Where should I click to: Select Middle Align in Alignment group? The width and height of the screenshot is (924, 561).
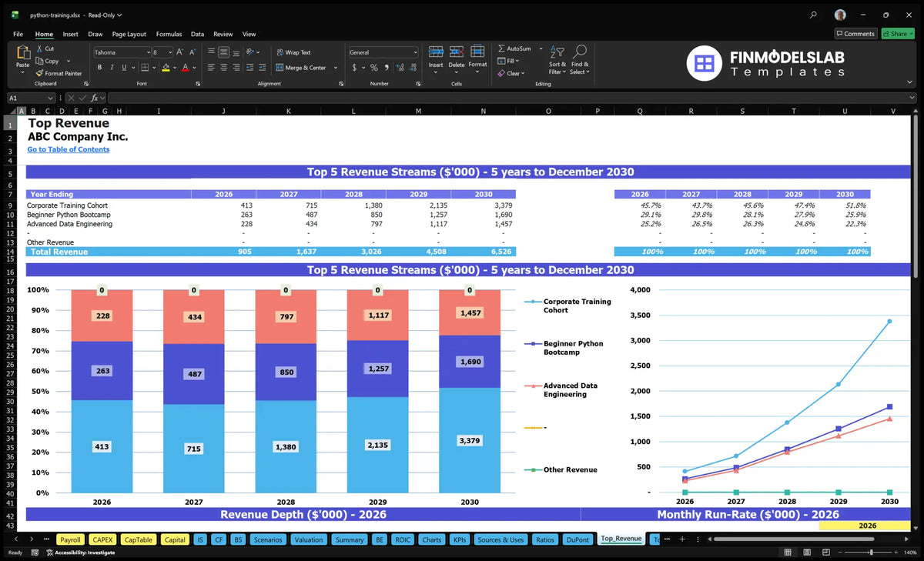click(223, 52)
